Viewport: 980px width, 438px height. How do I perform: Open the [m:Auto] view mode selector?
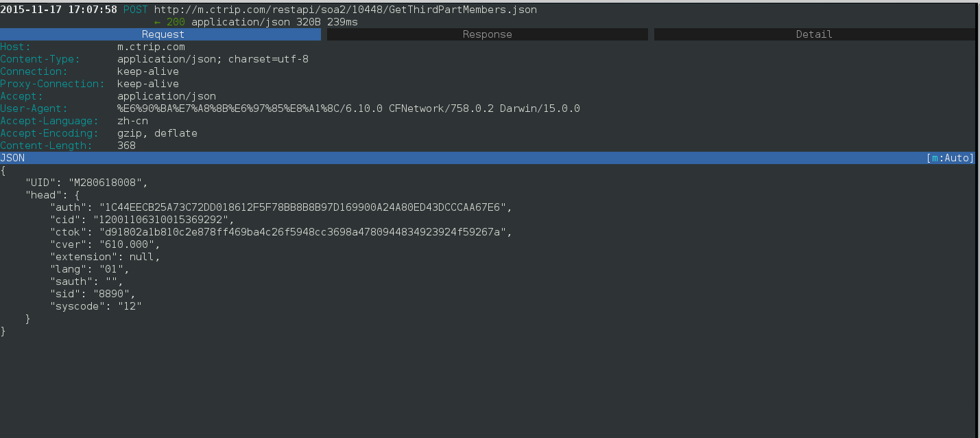[x=949, y=158]
